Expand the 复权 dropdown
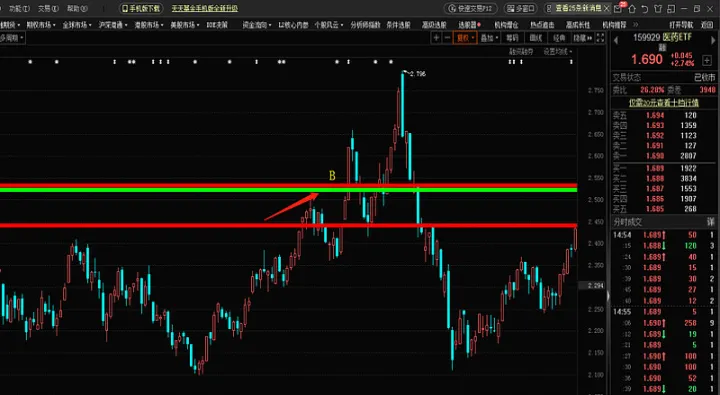Screen dimensions: 720x395 pyautogui.click(x=465, y=38)
